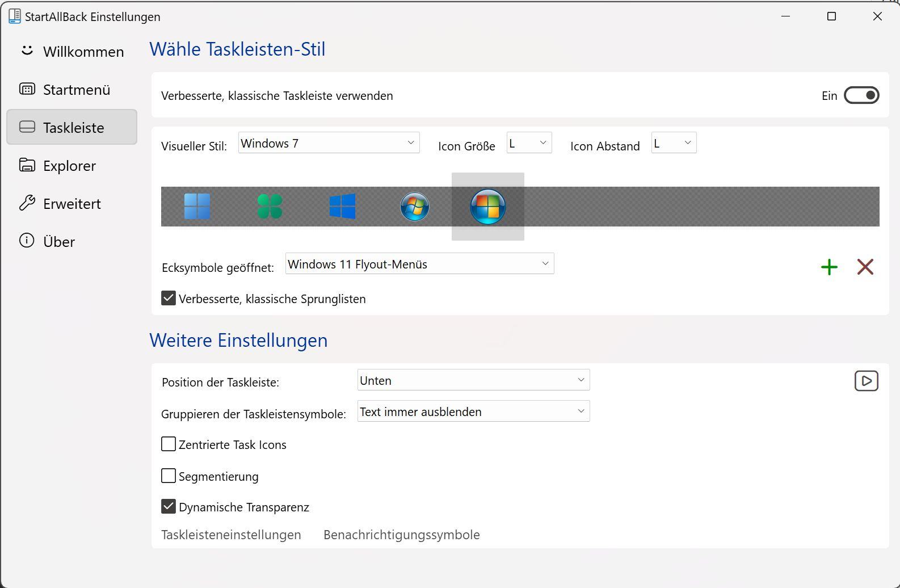Select the Windows 11 start button icon
900x588 pixels.
click(x=197, y=206)
